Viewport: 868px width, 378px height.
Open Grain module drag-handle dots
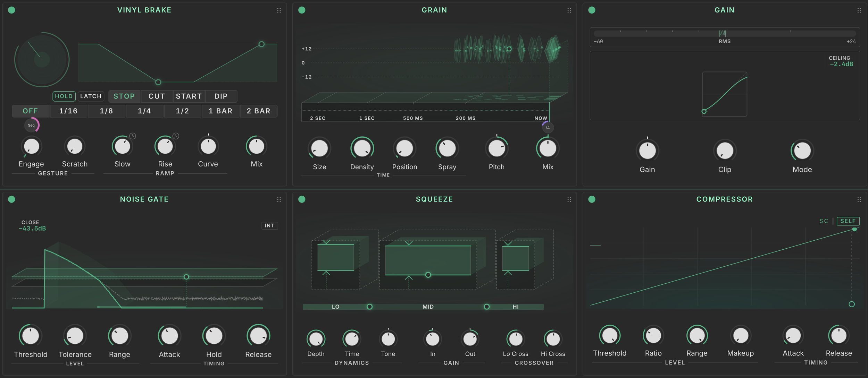tap(569, 10)
